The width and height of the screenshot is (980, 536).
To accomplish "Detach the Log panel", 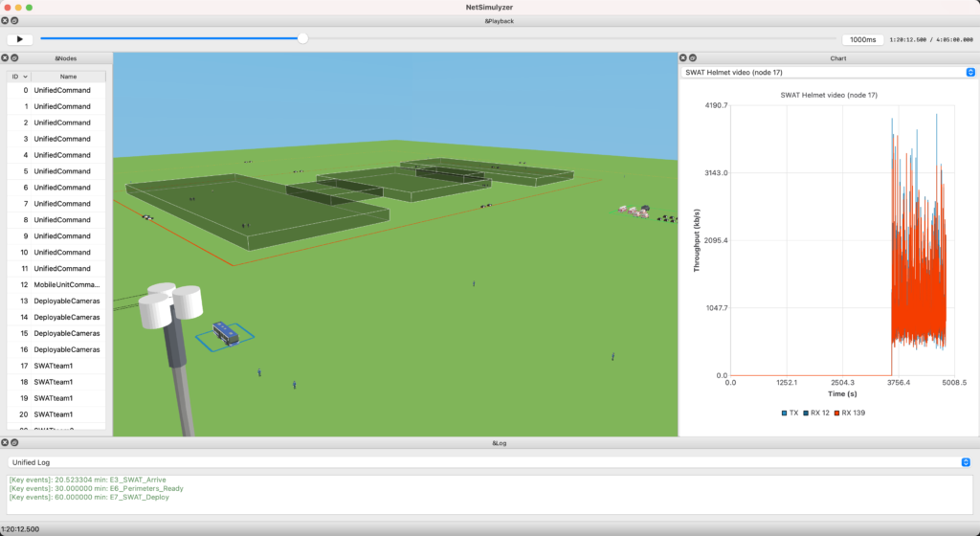I will 14,443.
